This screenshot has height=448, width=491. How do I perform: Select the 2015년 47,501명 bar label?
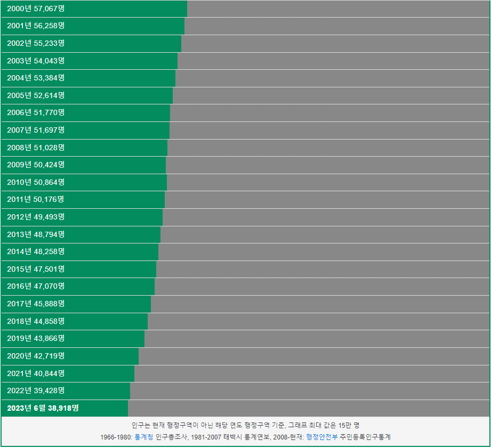click(x=36, y=270)
